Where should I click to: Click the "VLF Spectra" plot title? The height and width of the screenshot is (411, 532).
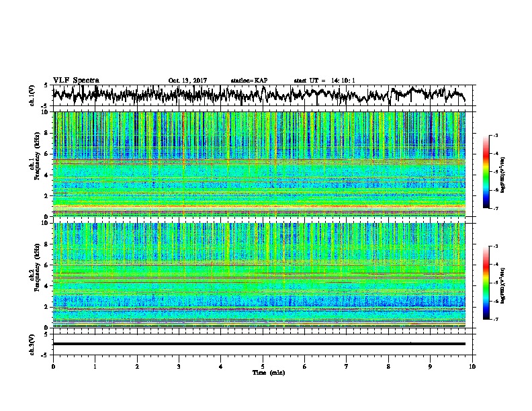tap(76, 81)
